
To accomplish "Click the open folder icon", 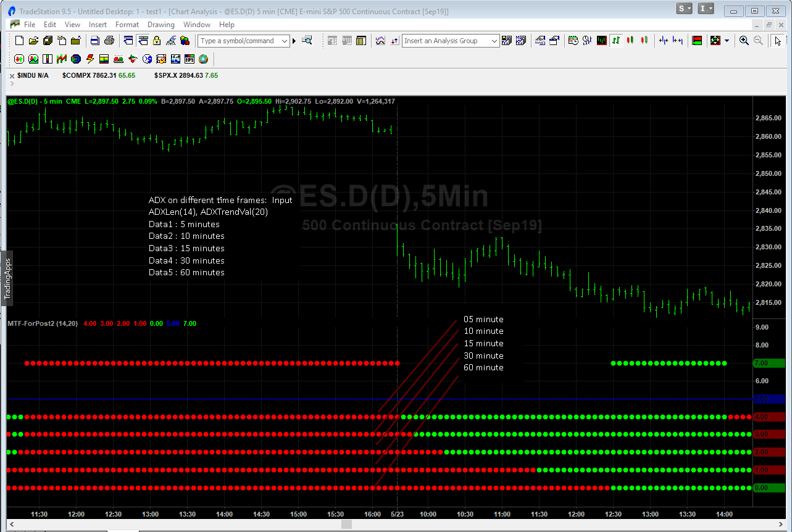I will [33, 41].
